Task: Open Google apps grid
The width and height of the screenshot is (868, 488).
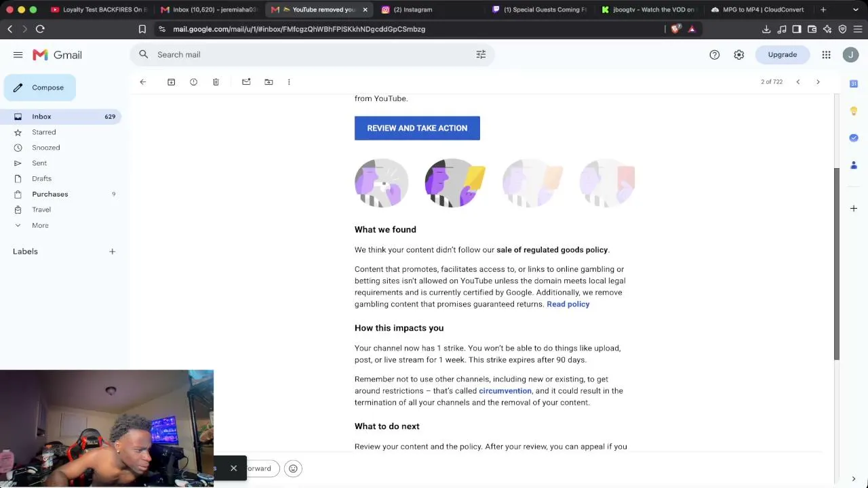Action: (826, 55)
